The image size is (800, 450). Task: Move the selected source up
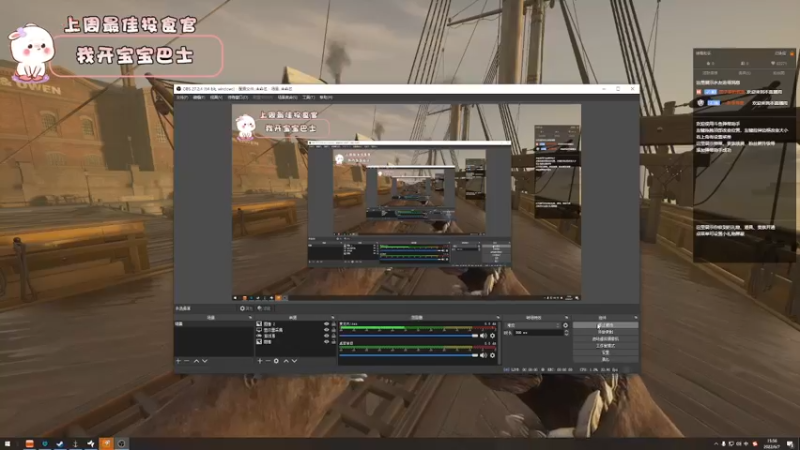[x=286, y=361]
